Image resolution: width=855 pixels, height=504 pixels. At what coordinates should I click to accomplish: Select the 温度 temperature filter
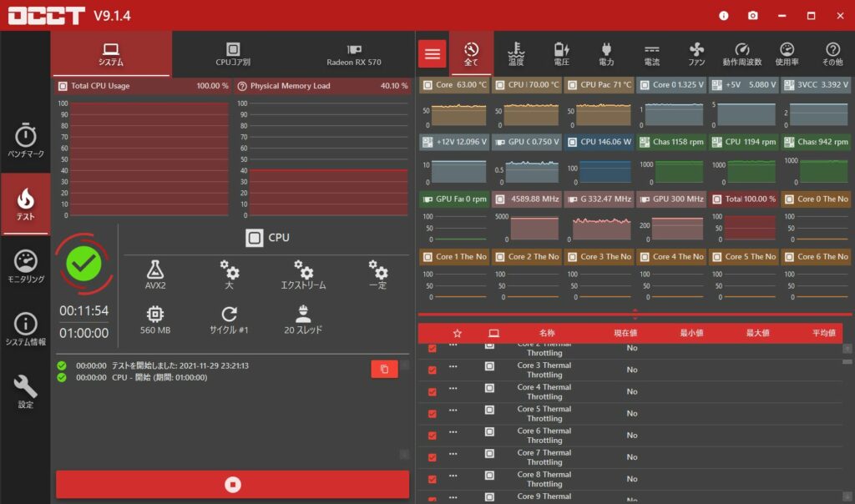pos(516,53)
